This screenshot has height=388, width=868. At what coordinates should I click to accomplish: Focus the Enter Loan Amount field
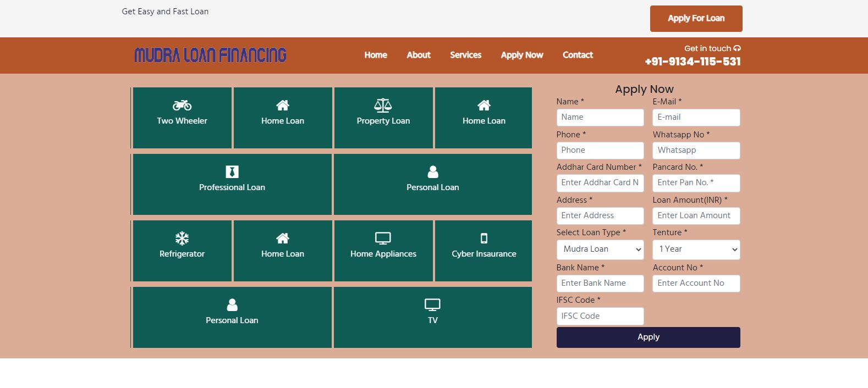pos(696,216)
